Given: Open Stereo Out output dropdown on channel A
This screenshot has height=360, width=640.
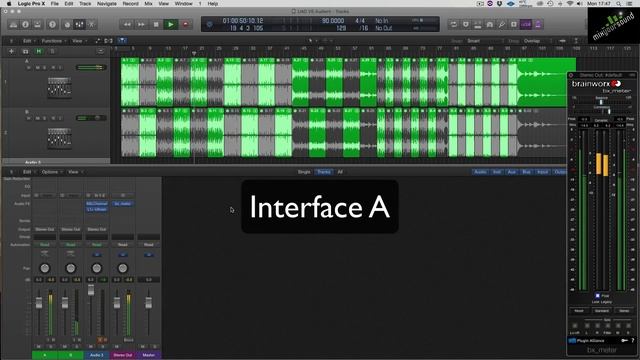Looking at the screenshot, I should (45, 229).
